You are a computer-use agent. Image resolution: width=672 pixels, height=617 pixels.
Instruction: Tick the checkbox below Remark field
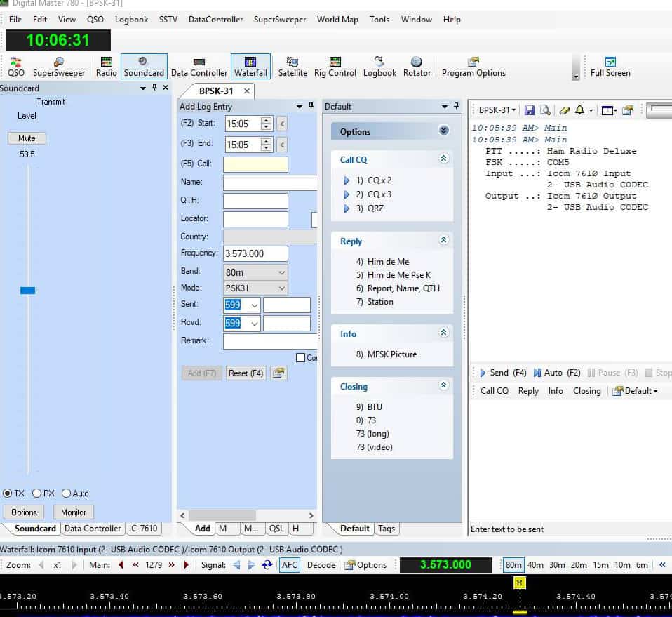point(301,357)
